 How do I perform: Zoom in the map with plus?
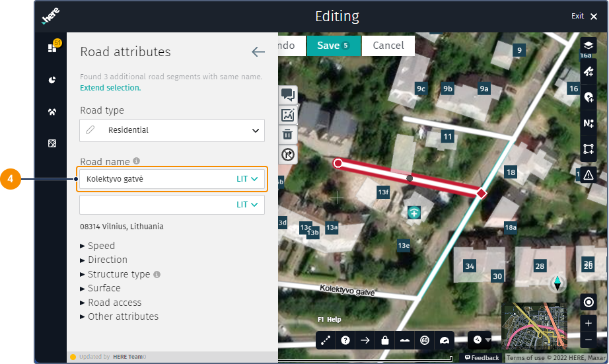[589, 323]
